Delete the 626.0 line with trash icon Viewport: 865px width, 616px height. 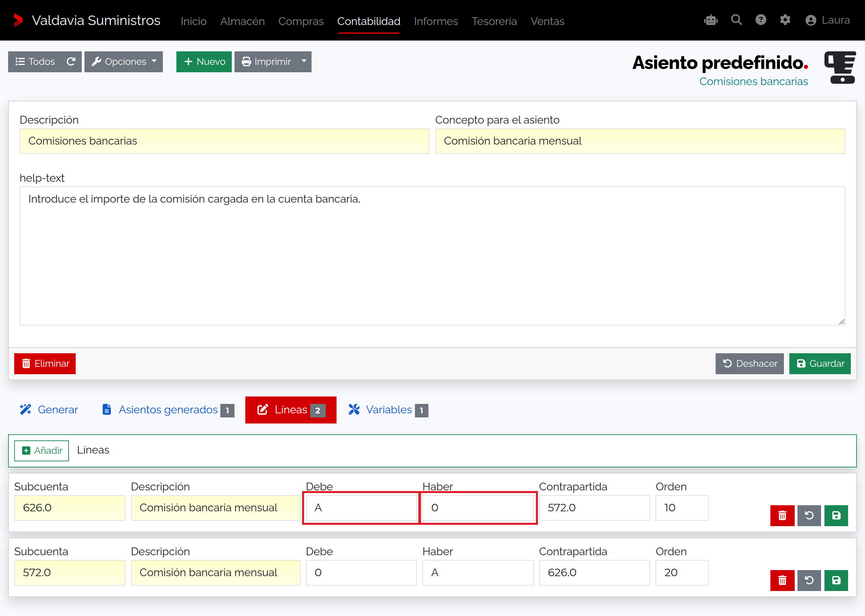[782, 515]
